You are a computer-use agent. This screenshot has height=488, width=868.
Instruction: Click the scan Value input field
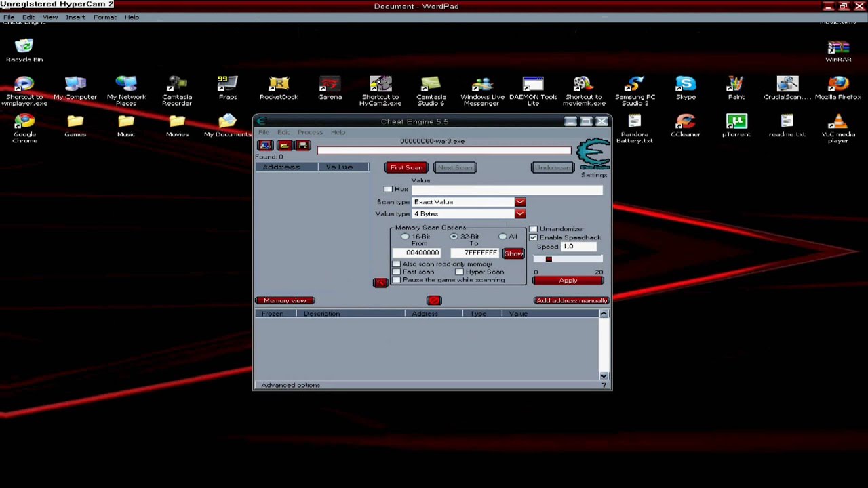[507, 190]
